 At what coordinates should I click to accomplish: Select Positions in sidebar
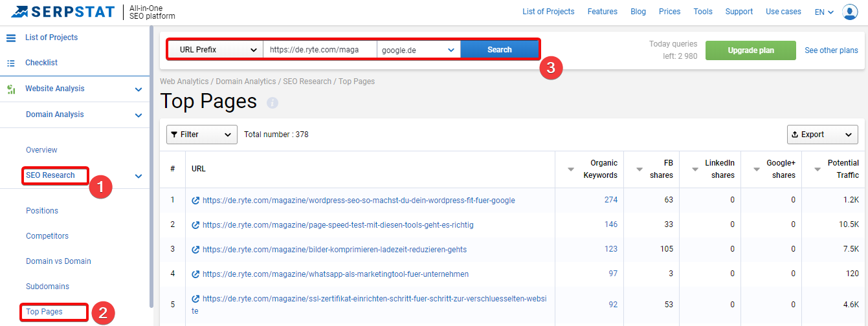pyautogui.click(x=42, y=211)
